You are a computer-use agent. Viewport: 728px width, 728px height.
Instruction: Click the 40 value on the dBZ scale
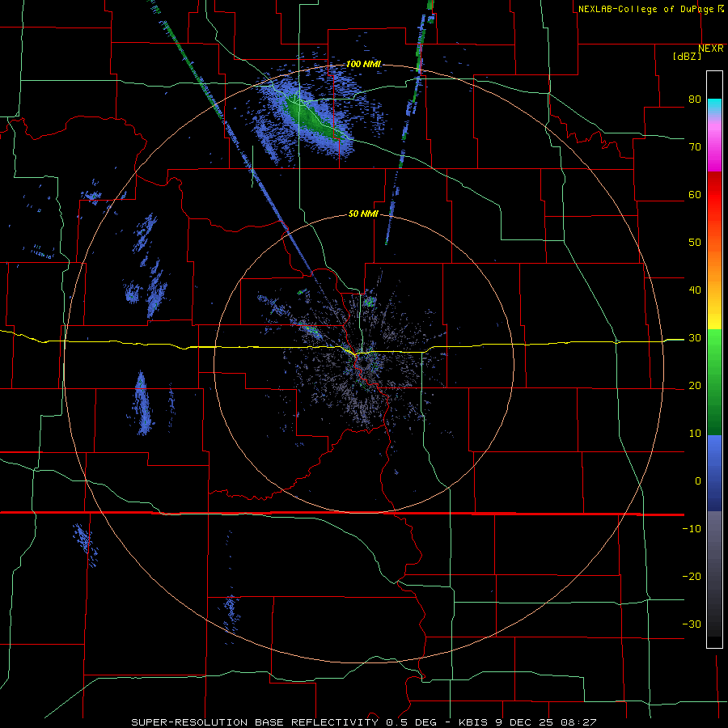695,290
